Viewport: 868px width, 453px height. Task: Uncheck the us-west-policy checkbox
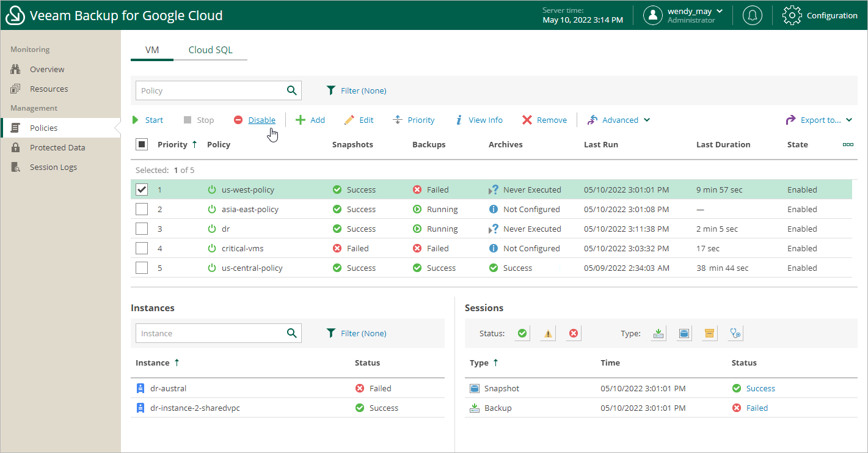[142, 190]
